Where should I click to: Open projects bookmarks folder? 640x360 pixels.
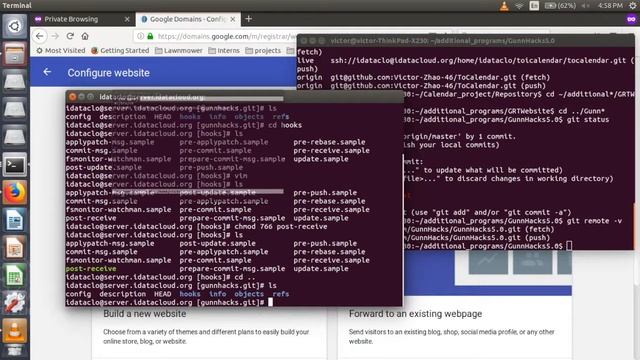tap(263, 51)
